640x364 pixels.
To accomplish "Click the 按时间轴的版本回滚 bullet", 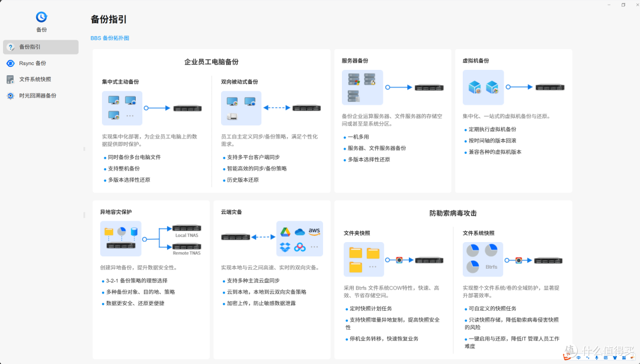I will point(492,141).
